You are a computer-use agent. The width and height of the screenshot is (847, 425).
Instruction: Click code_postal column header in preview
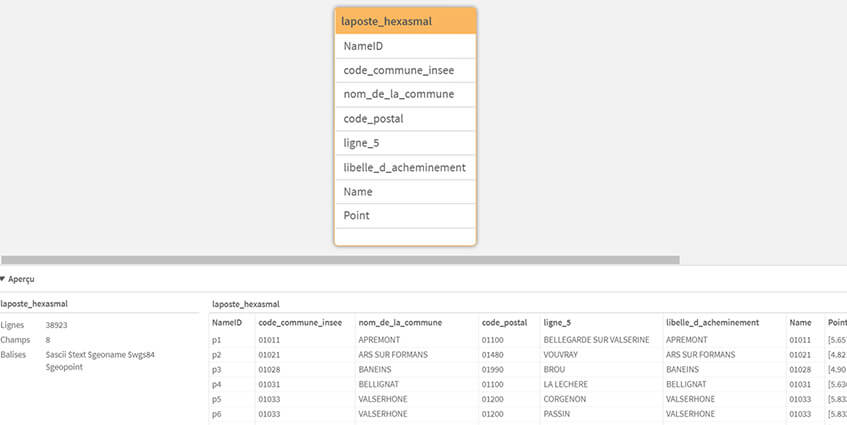pos(504,322)
